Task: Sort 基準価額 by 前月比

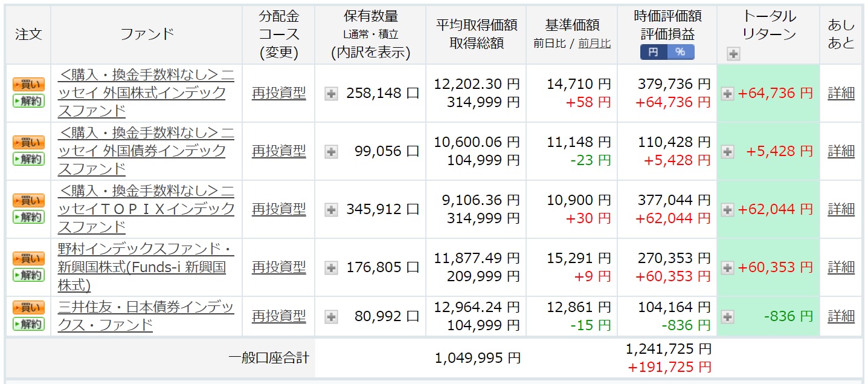Action: (x=594, y=43)
